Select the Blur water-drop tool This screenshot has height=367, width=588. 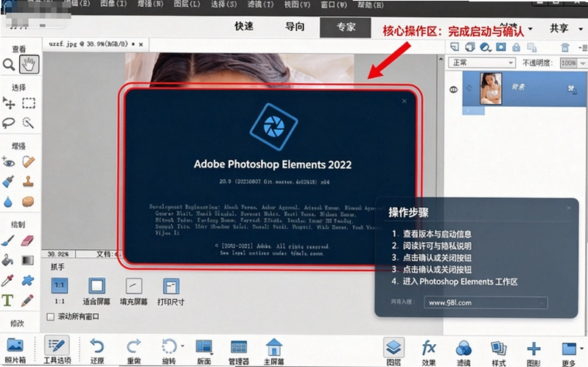[x=8, y=202]
